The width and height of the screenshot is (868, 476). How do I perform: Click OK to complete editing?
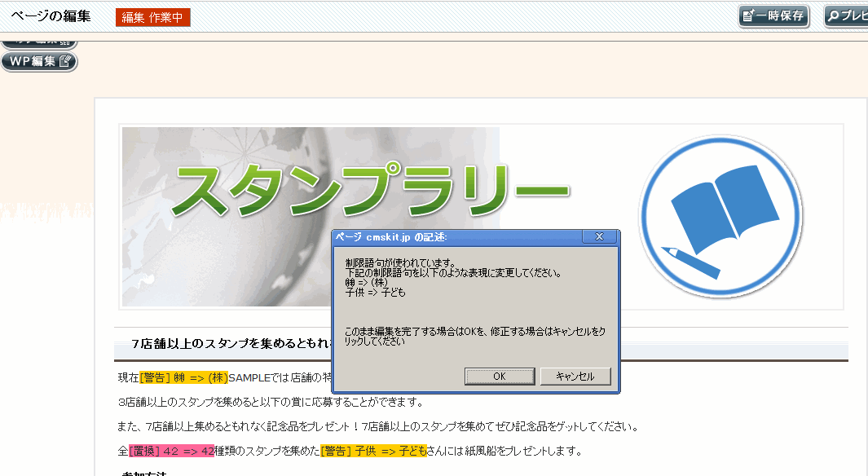[500, 377]
